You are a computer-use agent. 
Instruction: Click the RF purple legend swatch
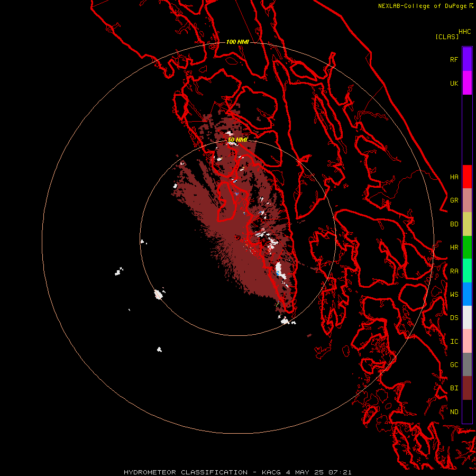[467, 59]
